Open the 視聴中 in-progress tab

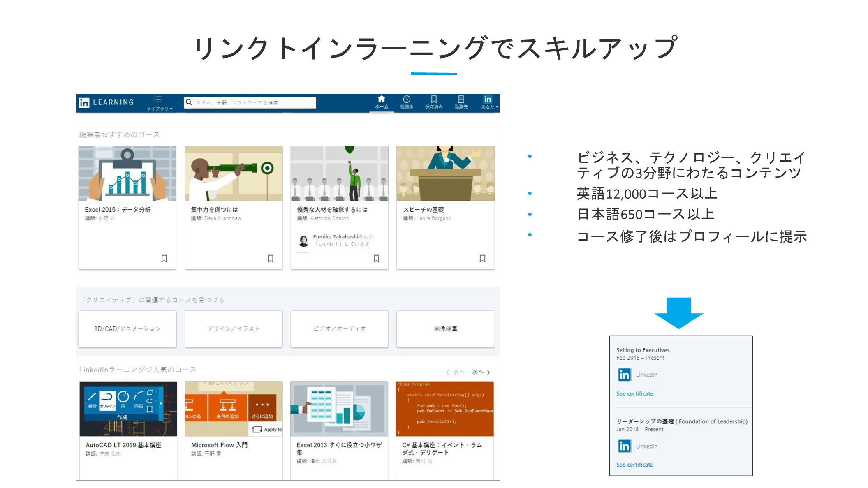(x=407, y=102)
